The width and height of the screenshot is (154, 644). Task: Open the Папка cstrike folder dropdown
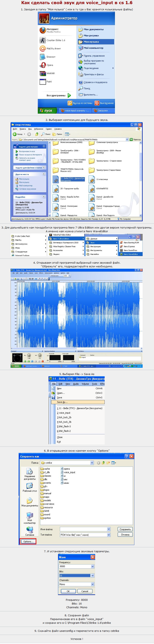click(x=92, y=463)
